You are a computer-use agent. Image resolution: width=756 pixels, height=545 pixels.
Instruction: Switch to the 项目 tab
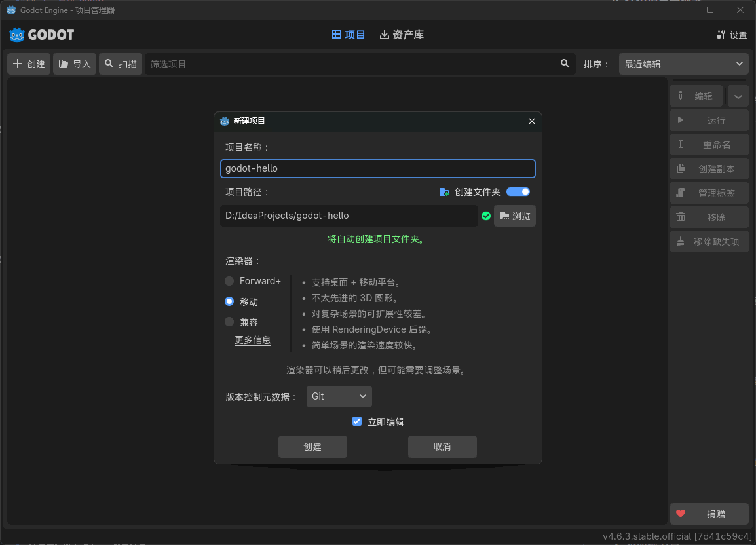[348, 35]
